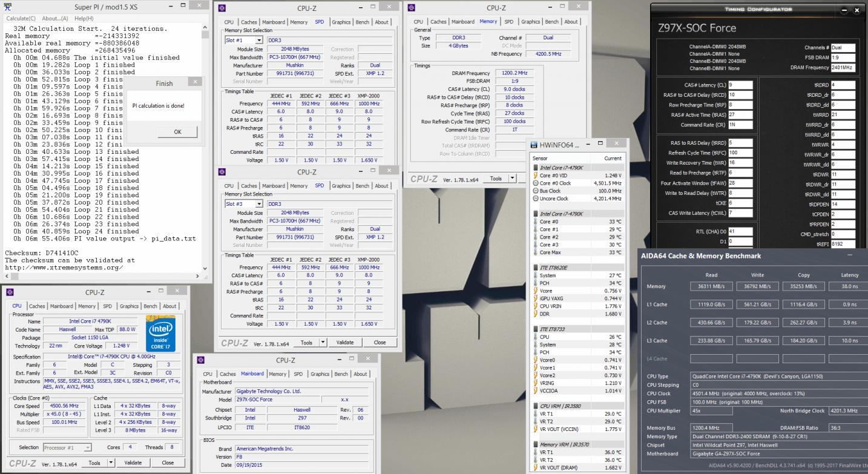Screen dimensions: 868x474
Task: Click the Memory VRM | IR3570 group icon
Action: (536, 445)
